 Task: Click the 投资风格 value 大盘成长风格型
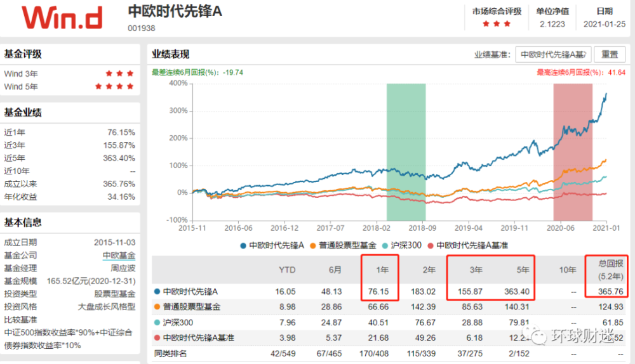pos(107,307)
